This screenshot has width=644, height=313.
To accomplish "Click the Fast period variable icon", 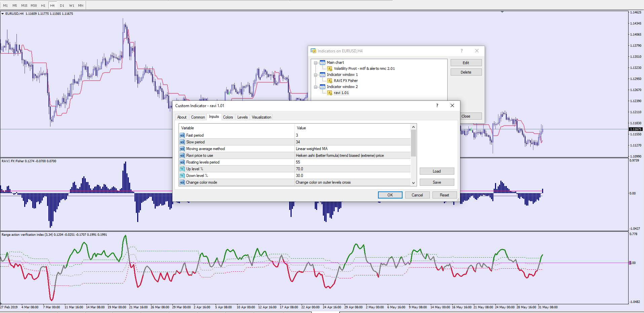I will (x=182, y=135).
